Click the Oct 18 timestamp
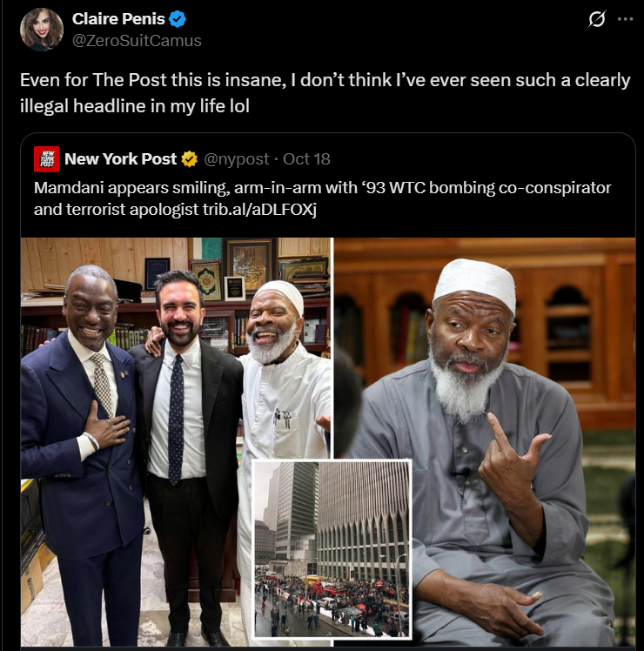 (306, 159)
